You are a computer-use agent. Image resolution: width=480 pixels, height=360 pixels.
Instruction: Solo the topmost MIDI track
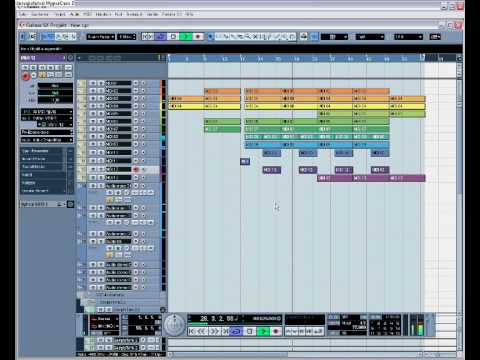(101, 83)
